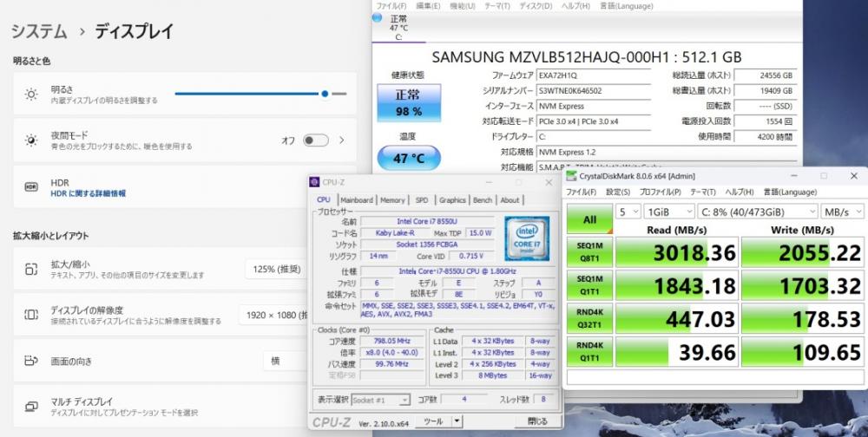The width and height of the screenshot is (868, 437).
Task: Open ファイル(F) menu in CrystalDiskMark
Action: [581, 192]
